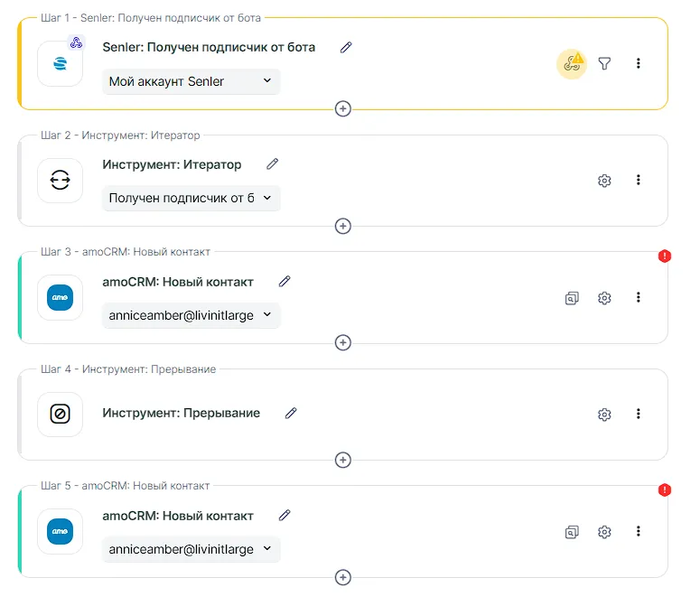This screenshot has width=700, height=606.
Task: Open settings gear for step 3 amoCRM
Action: point(605,297)
